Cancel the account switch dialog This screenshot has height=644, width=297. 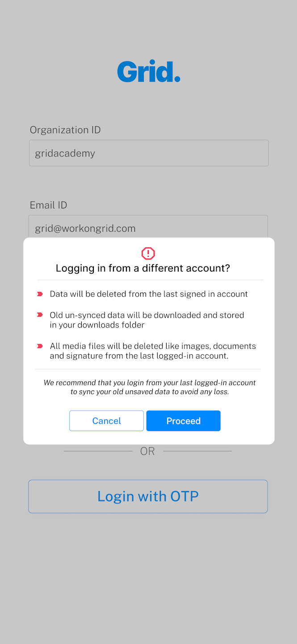pos(106,421)
